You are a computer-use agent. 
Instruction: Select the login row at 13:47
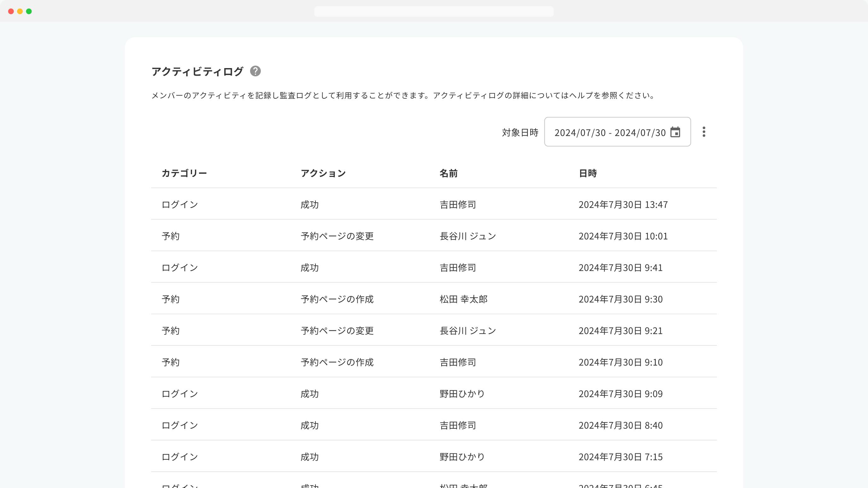pyautogui.click(x=434, y=204)
